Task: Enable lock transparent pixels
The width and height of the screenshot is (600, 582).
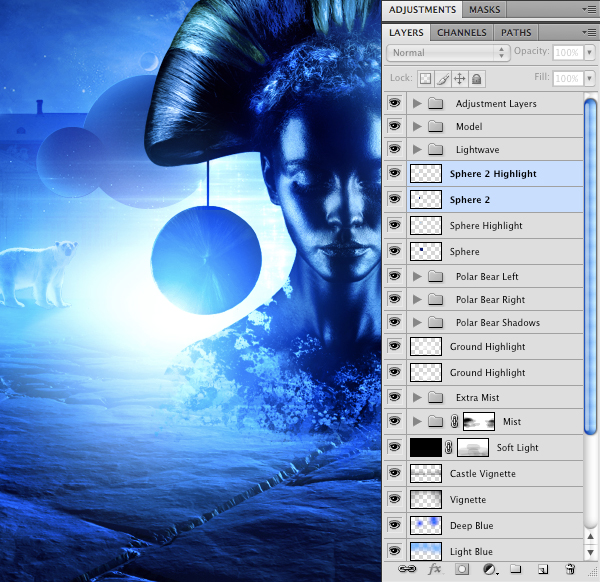Action: 425,79
